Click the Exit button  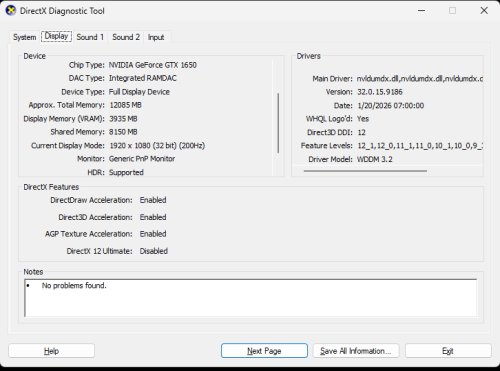click(x=448, y=351)
